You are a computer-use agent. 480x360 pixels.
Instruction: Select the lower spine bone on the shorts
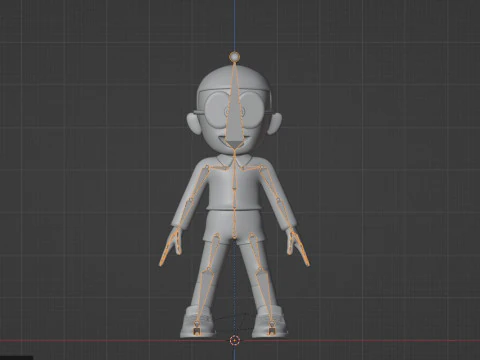(235, 224)
